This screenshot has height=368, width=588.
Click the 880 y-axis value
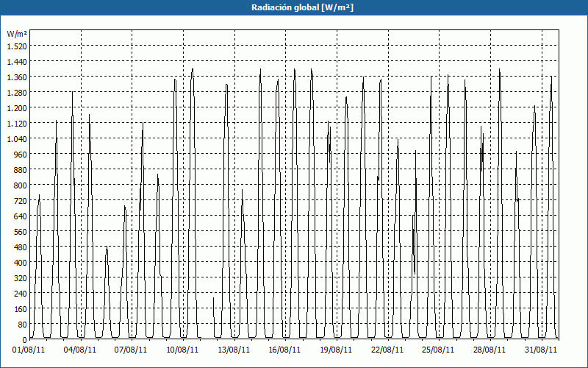[21, 170]
